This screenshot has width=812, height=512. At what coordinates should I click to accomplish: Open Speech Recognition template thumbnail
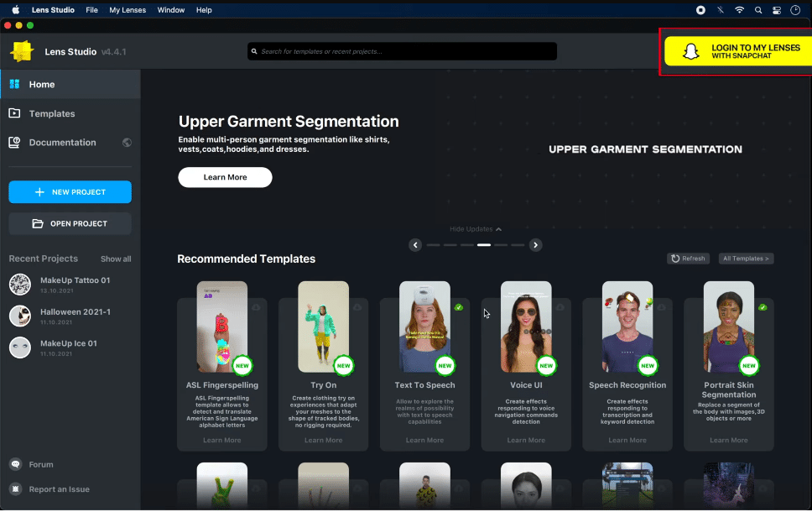[x=627, y=327]
